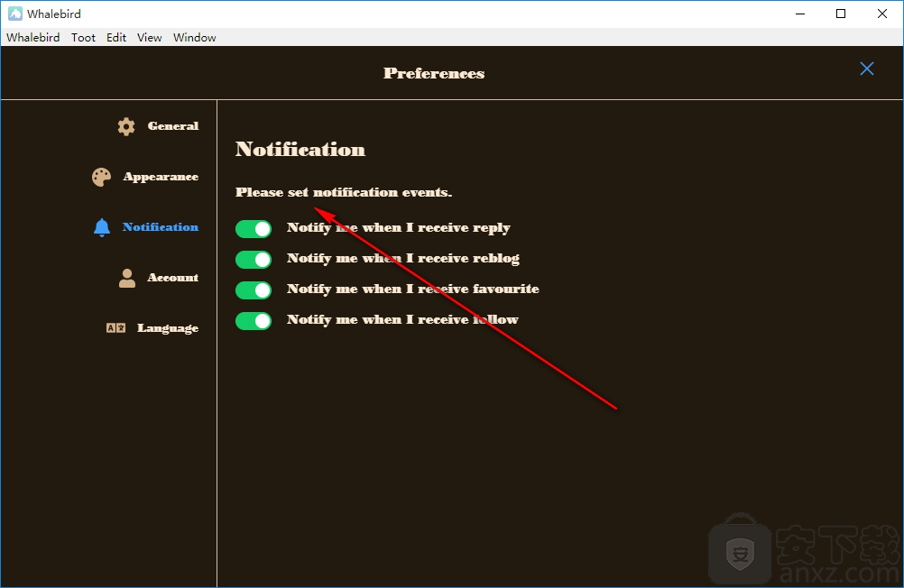Open the Whalebird menu
This screenshot has width=904, height=588.
click(x=32, y=38)
